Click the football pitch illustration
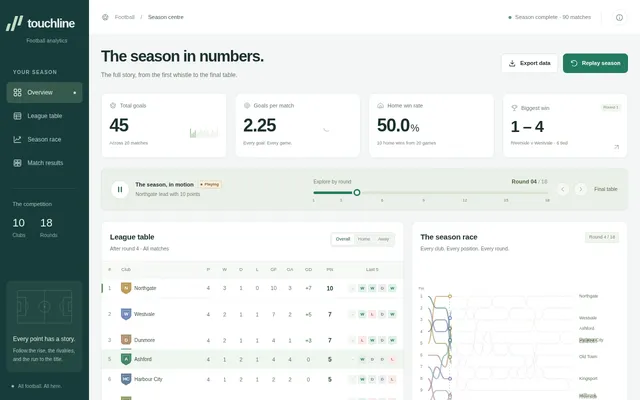640x400 pixels. pos(44,307)
